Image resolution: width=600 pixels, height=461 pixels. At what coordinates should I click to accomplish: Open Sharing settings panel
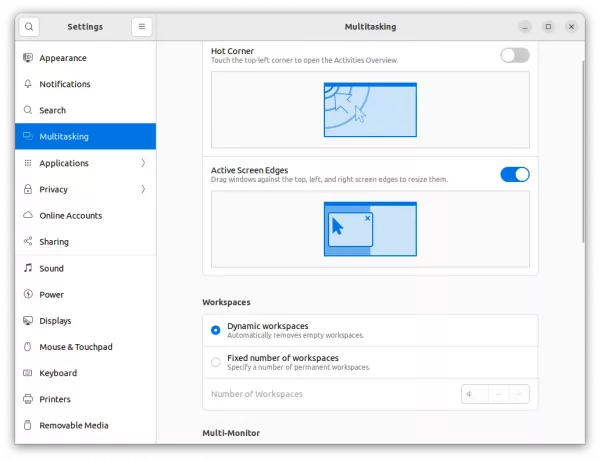point(85,241)
